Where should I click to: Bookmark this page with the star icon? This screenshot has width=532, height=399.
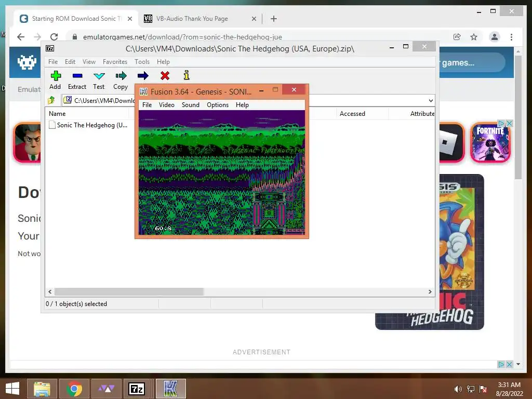coord(474,37)
